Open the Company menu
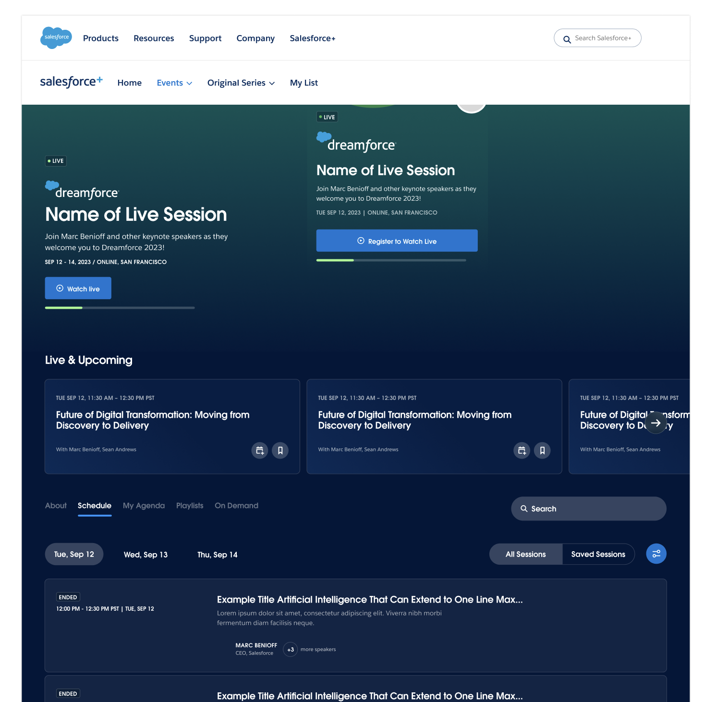Viewport: 728px width, 702px height. [x=255, y=38]
